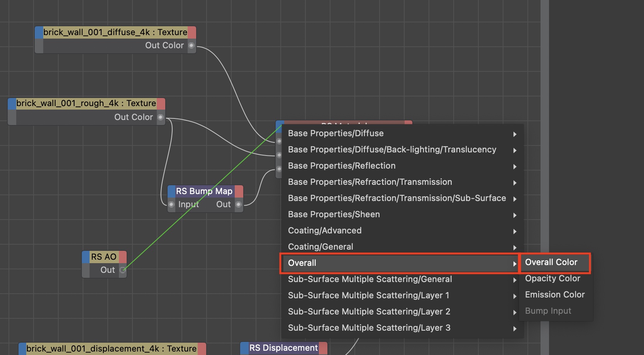Viewport: 644px width, 355px height.
Task: Select Opacity Color in the submenu
Action: [x=552, y=279]
